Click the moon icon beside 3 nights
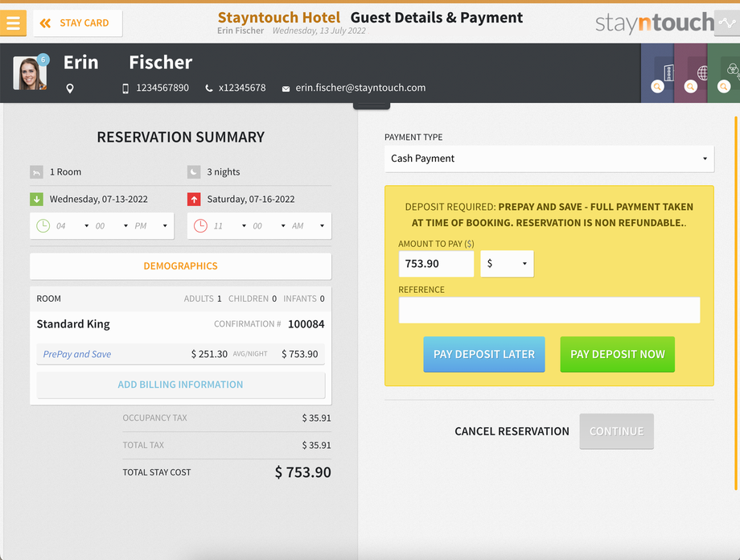 (194, 172)
